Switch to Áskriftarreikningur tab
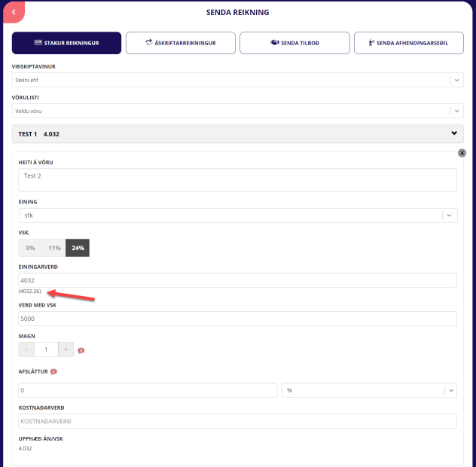 [181, 43]
